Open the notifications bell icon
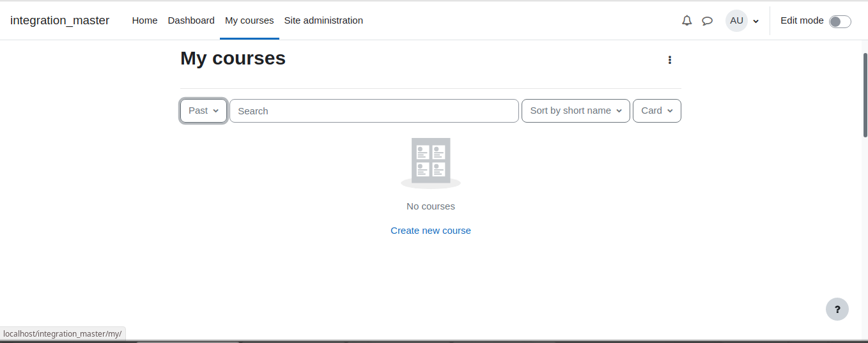The height and width of the screenshot is (343, 868). 687,20
